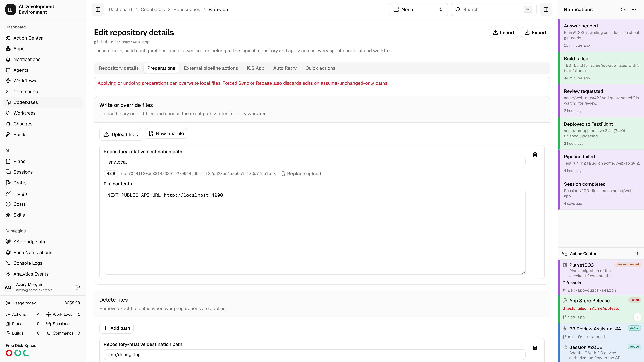Open Sessions in sidebar navigation
Viewport: 644px width, 362px height.
(x=43, y=172)
